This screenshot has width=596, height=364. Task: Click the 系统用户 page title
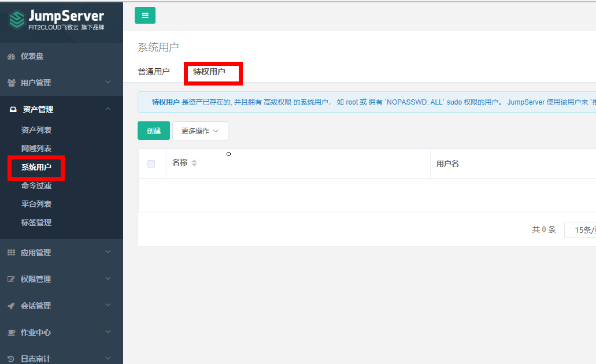coord(158,47)
